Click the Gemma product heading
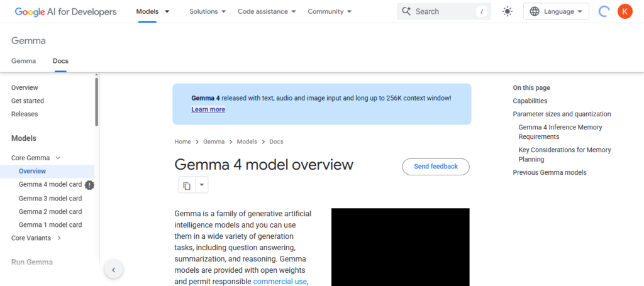 [28, 41]
